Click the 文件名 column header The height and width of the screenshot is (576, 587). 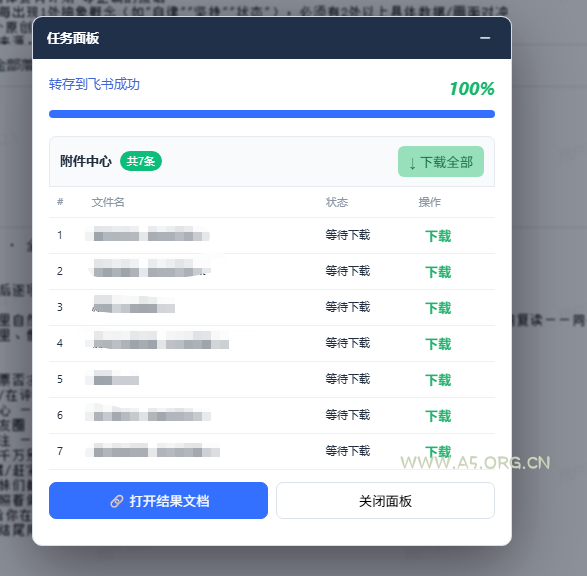tap(108, 202)
